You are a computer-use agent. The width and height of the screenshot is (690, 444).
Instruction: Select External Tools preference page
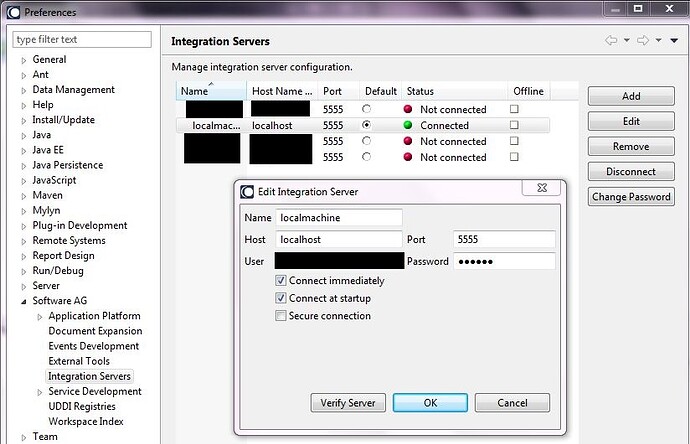click(x=79, y=361)
